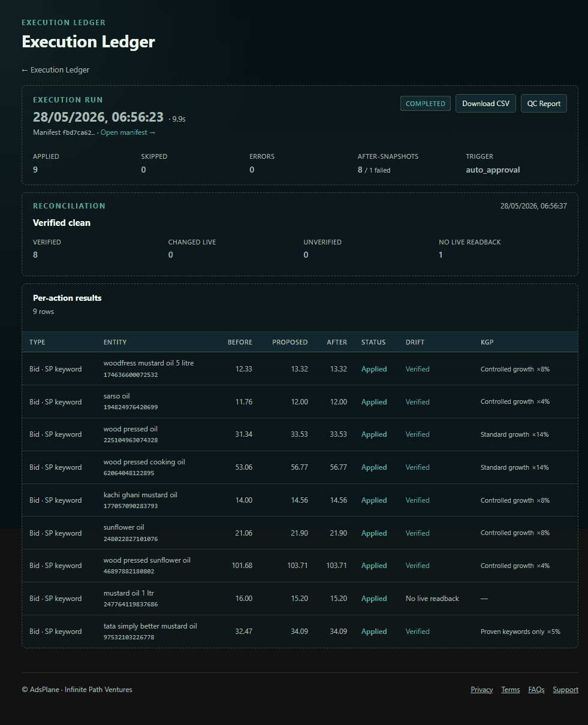
Task: Click the proposed value 56.77
Action: click(x=300, y=467)
